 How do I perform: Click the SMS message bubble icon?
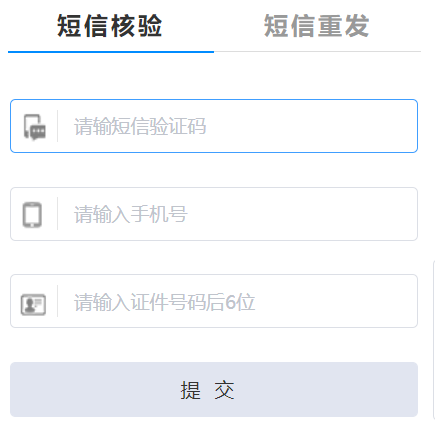(35, 127)
